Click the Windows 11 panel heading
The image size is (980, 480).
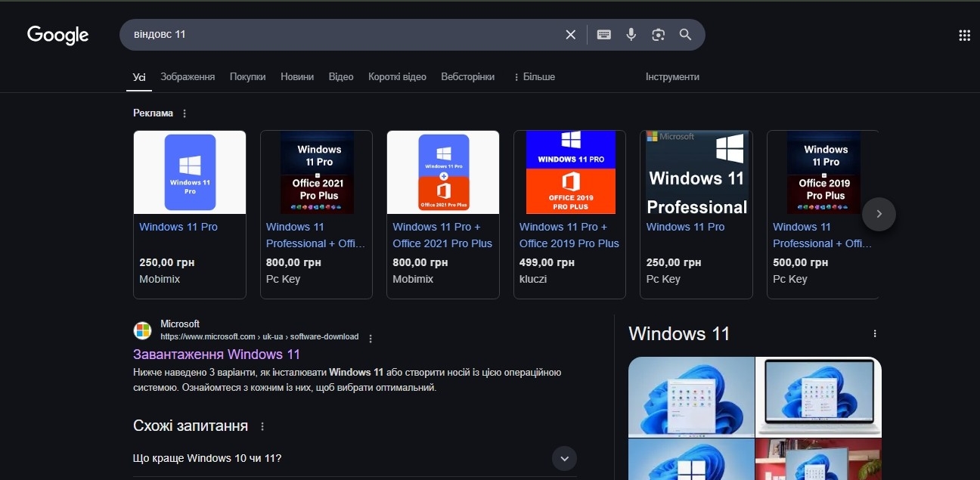coord(679,333)
